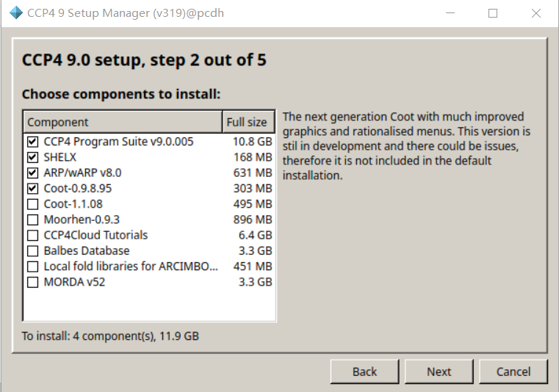Maximize the Setup Manager window
This screenshot has height=392, width=559.
click(x=493, y=13)
